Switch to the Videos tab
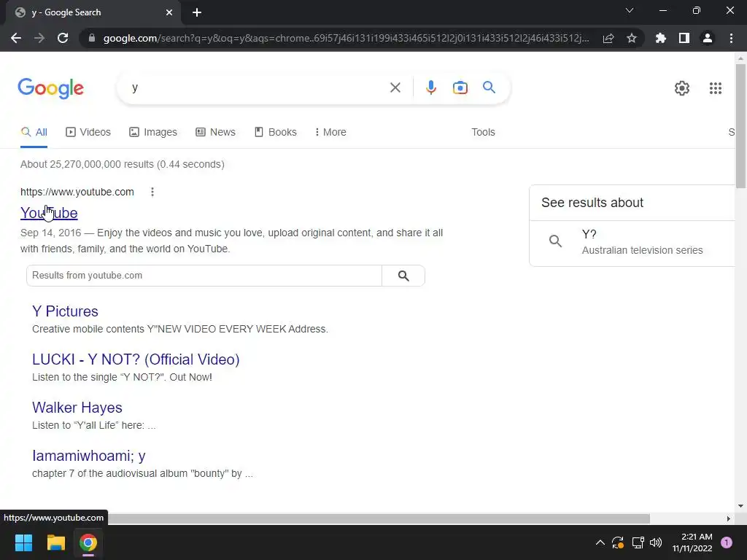Viewport: 747px width, 560px height. pyautogui.click(x=88, y=133)
